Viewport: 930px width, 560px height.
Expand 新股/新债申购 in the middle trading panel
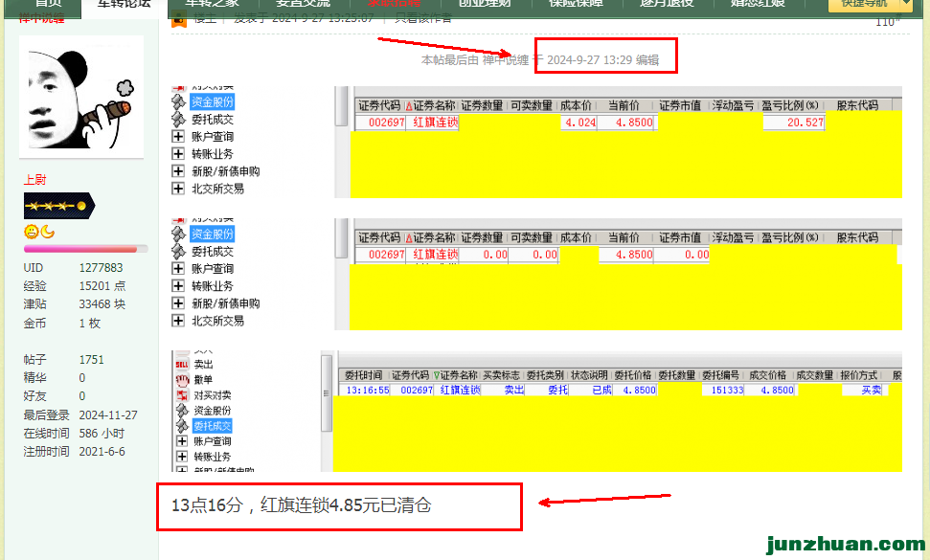point(178,303)
